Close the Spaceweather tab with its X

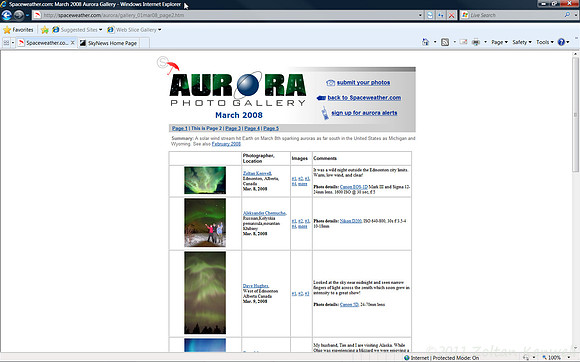[x=72, y=43]
